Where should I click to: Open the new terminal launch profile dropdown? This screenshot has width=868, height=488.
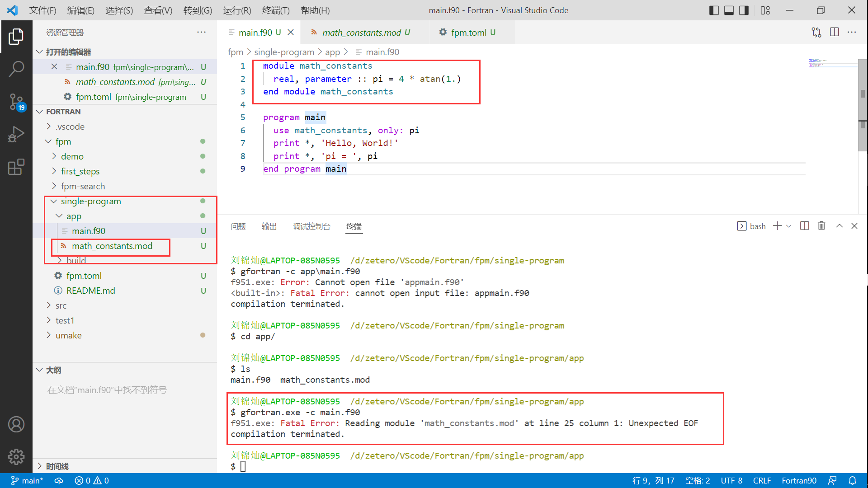(789, 226)
